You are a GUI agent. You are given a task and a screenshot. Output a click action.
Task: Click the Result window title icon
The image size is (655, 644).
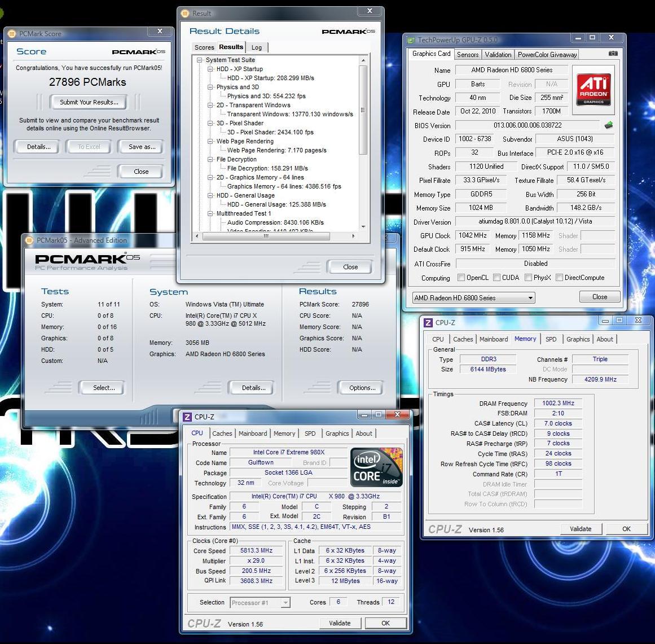point(185,14)
